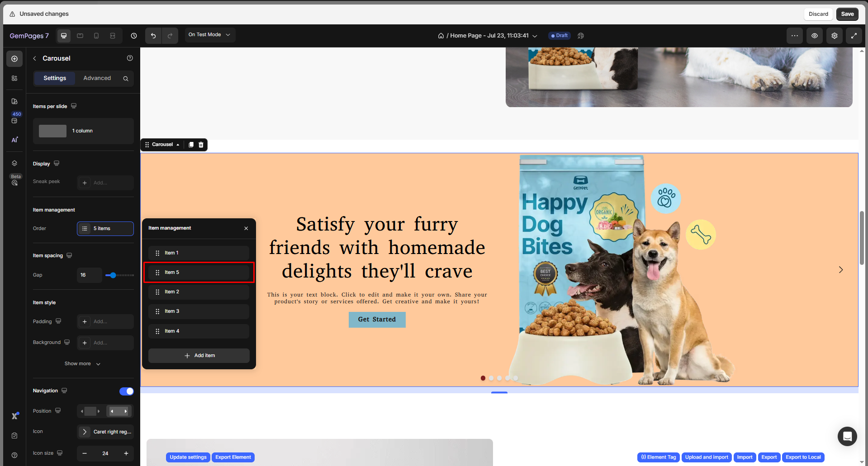868x466 pixels.
Task: Switch to the Advanced tab
Action: pos(97,78)
